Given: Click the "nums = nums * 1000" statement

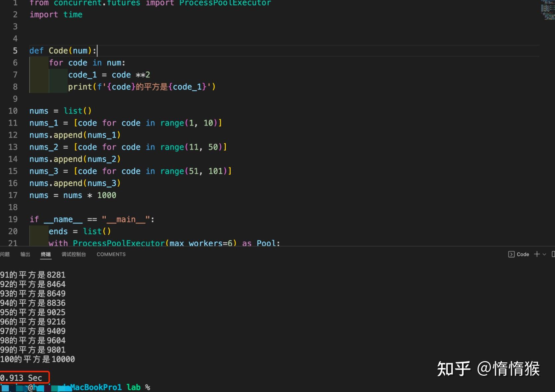Looking at the screenshot, I should click(x=72, y=195).
